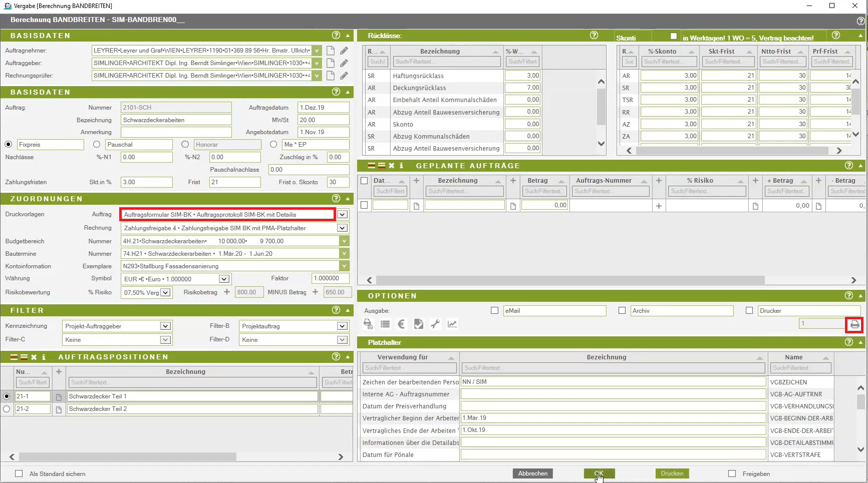Screen dimensions: 868x483
Task: Open the document icon next to Auftraggeber
Action: click(331, 63)
